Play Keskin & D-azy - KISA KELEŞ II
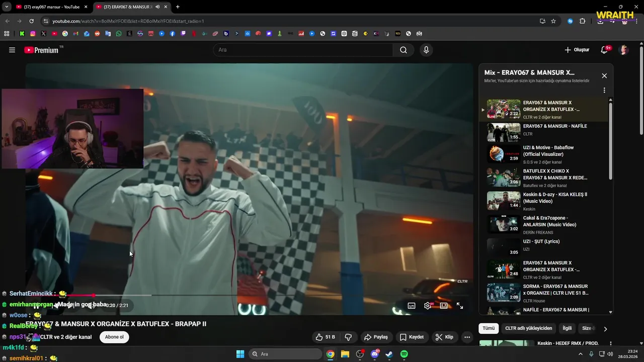The width and height of the screenshot is (644, 362). (x=545, y=201)
